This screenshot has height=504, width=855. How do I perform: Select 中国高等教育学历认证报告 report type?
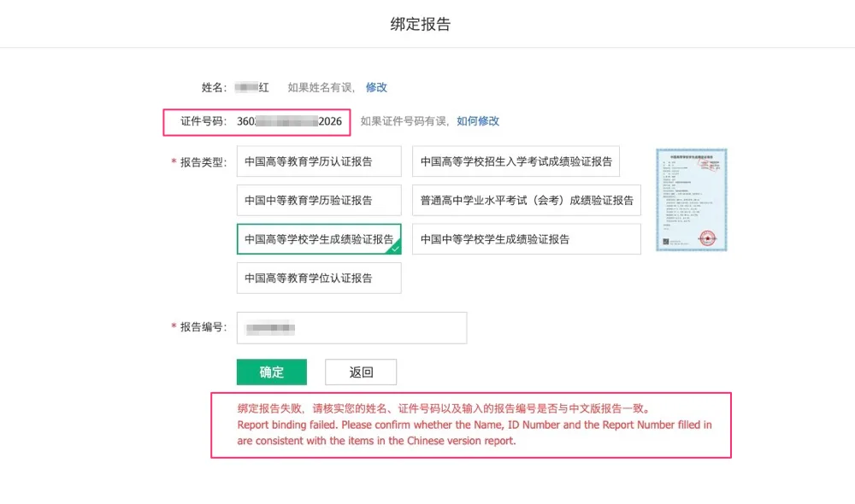pos(318,161)
